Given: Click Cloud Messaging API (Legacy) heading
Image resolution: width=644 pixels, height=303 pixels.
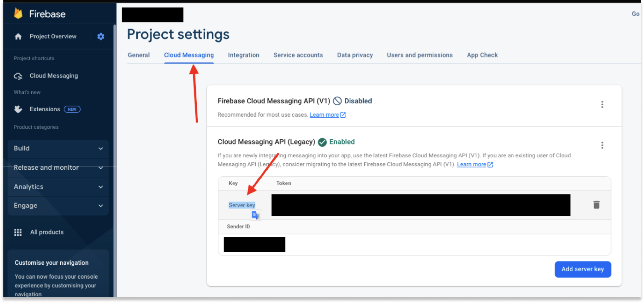Looking at the screenshot, I should click(x=266, y=142).
